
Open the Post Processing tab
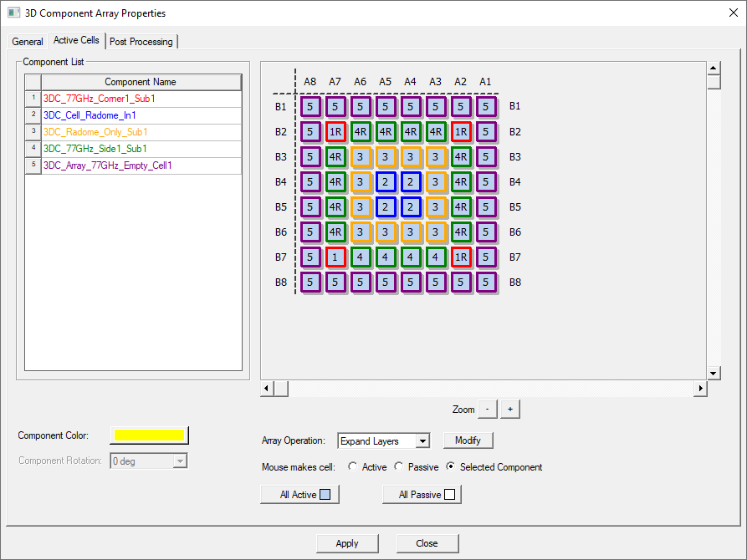point(141,42)
